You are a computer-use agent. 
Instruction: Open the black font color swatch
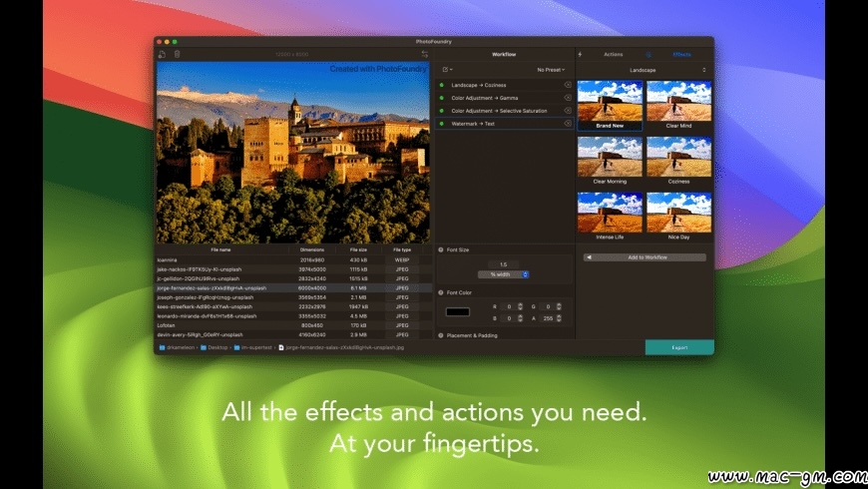point(458,311)
